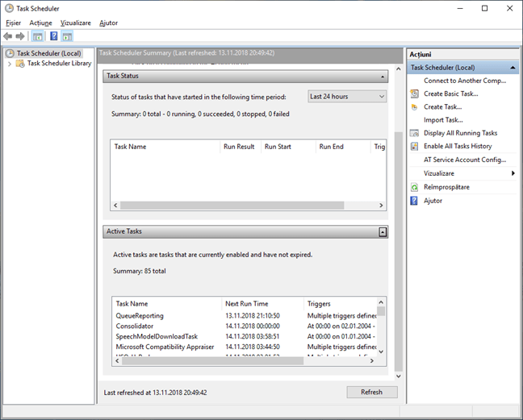
Task: Click AT Service Account Configuration action
Action: pos(465,160)
